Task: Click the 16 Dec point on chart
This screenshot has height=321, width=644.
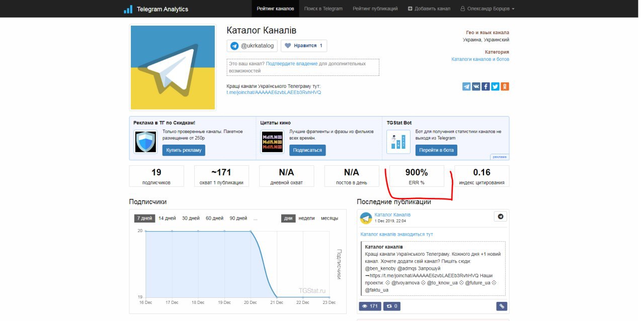Action: pyautogui.click(x=146, y=231)
